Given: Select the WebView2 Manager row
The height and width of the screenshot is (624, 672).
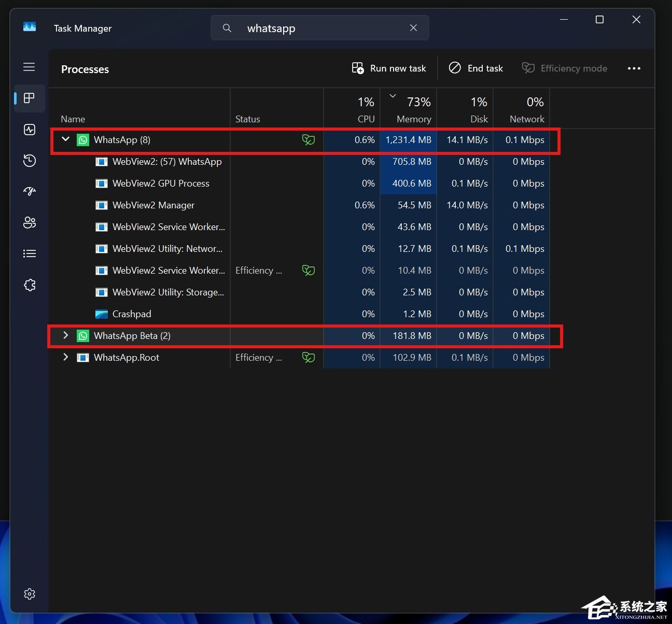Looking at the screenshot, I should [300, 205].
